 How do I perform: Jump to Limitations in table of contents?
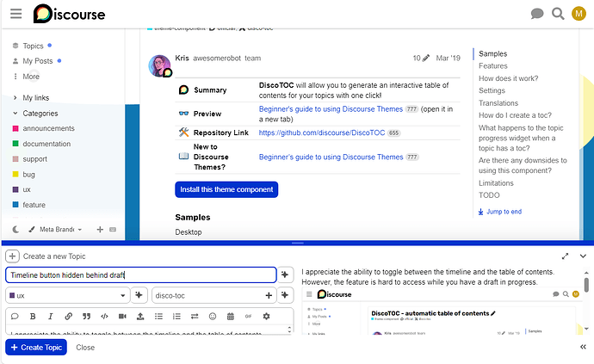click(x=496, y=183)
